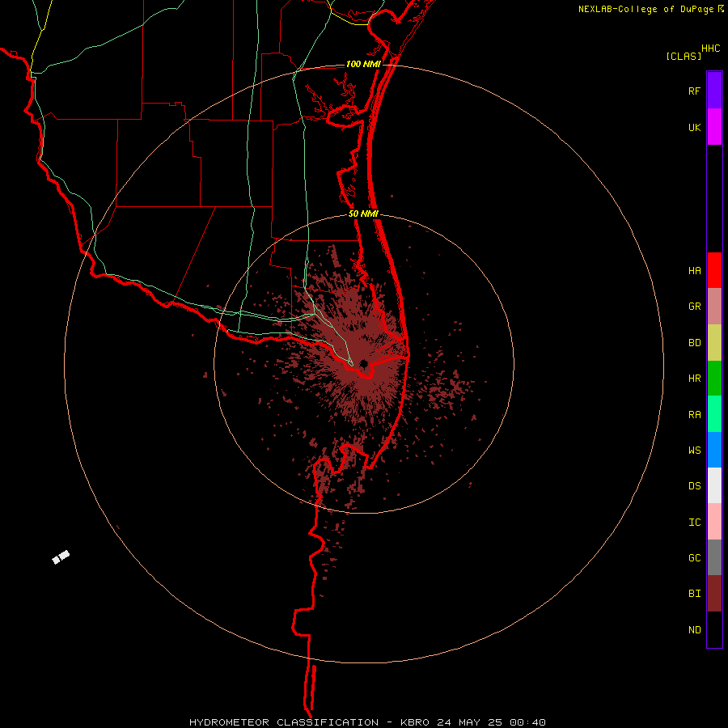Click the HR legend label

[x=694, y=379]
